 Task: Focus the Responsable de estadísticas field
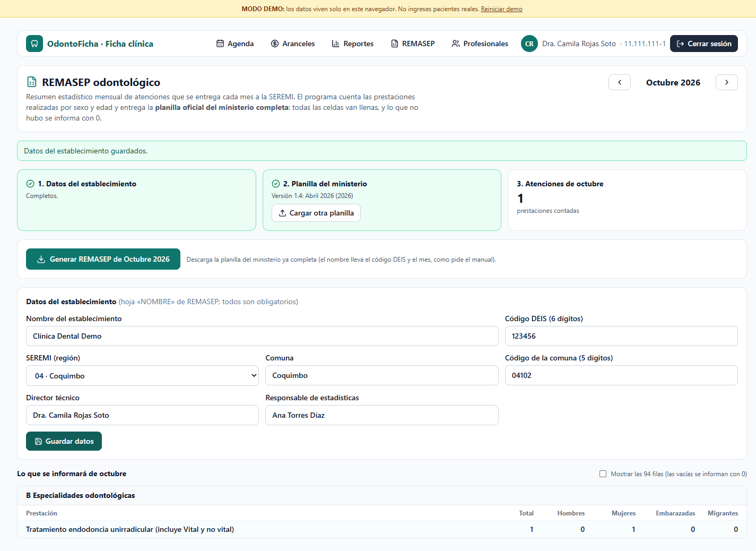(x=382, y=415)
